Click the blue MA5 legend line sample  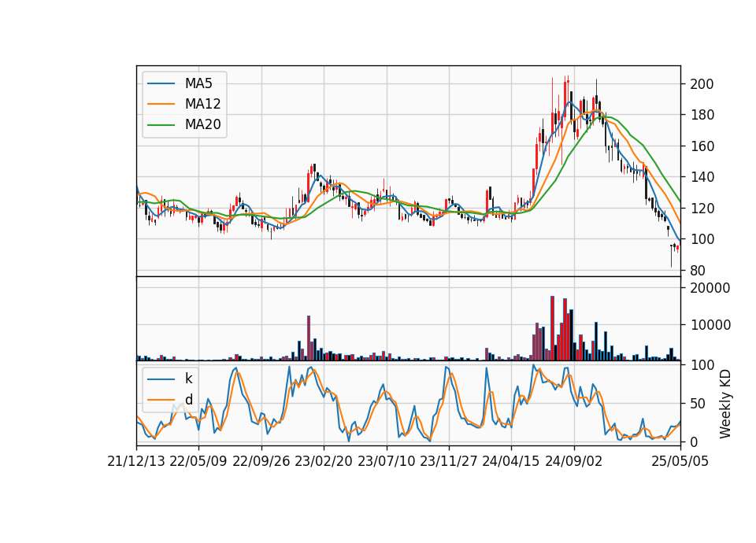point(161,84)
